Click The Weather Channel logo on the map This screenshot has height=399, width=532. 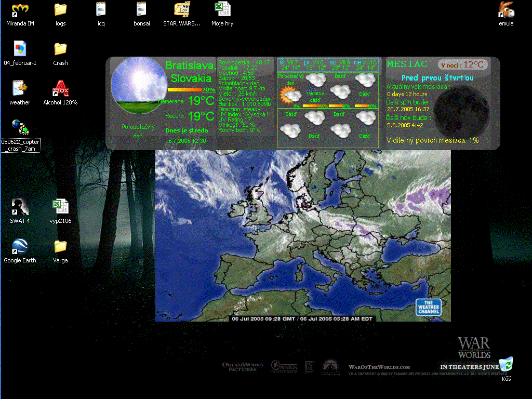pyautogui.click(x=429, y=307)
